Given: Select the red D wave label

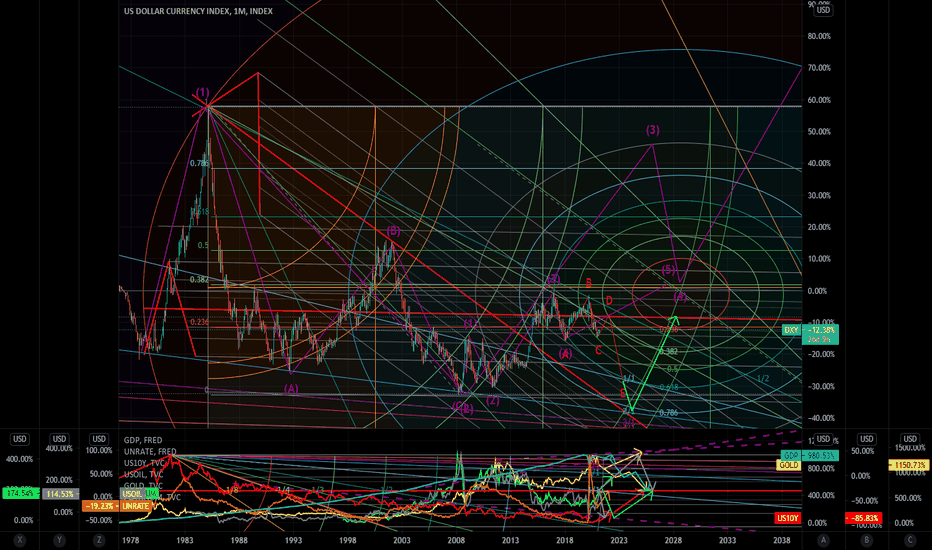Looking at the screenshot, I should 609,300.
